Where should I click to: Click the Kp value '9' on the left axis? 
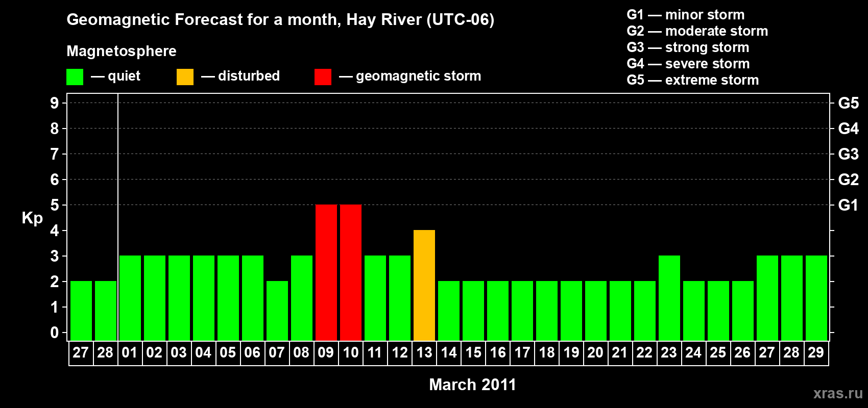click(55, 103)
